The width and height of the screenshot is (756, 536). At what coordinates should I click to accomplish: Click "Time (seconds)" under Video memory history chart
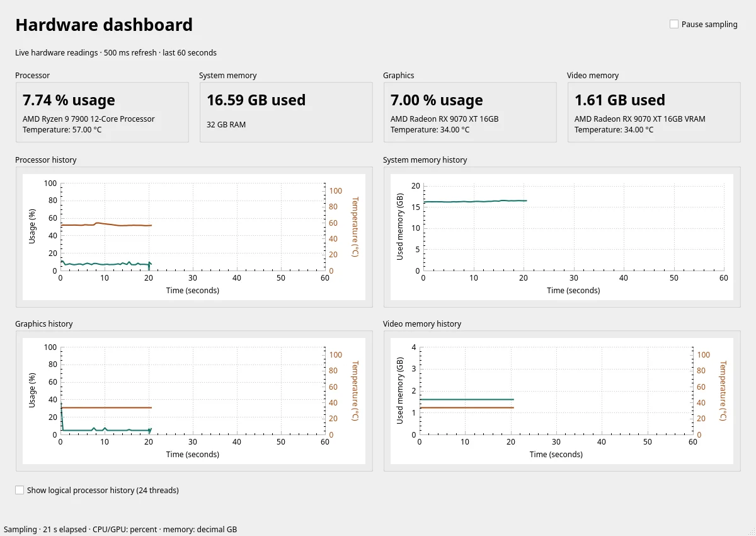(x=556, y=455)
